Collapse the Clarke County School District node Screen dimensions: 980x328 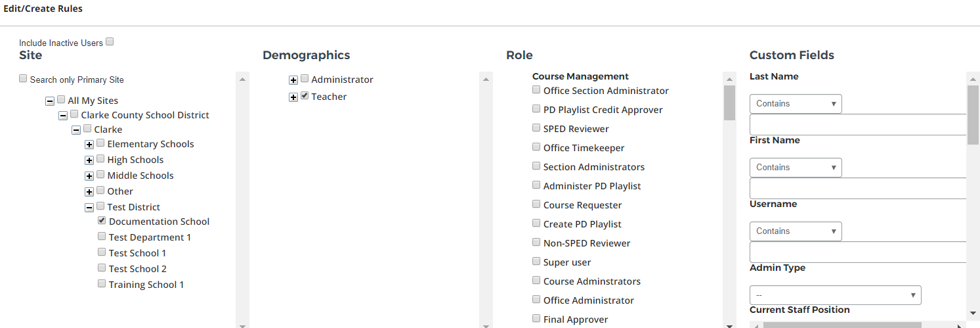[63, 115]
